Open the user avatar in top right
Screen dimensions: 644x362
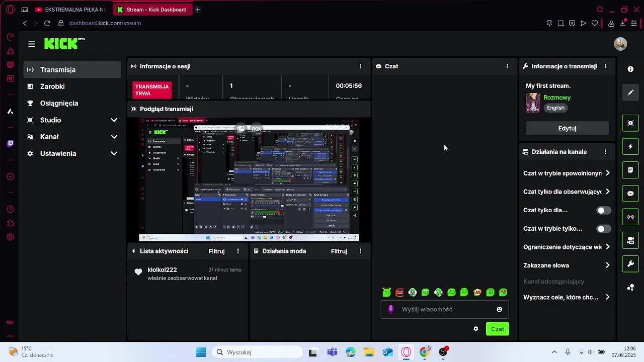(x=620, y=44)
